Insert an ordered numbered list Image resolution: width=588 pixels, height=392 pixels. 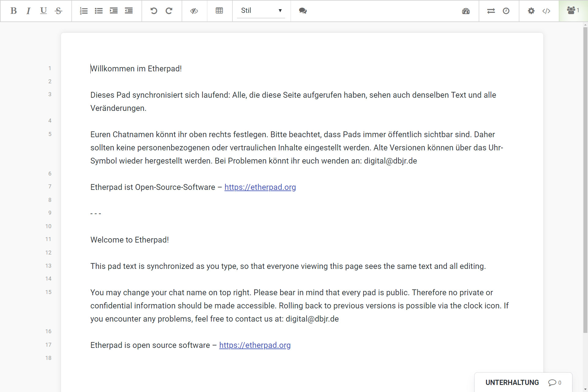(84, 11)
